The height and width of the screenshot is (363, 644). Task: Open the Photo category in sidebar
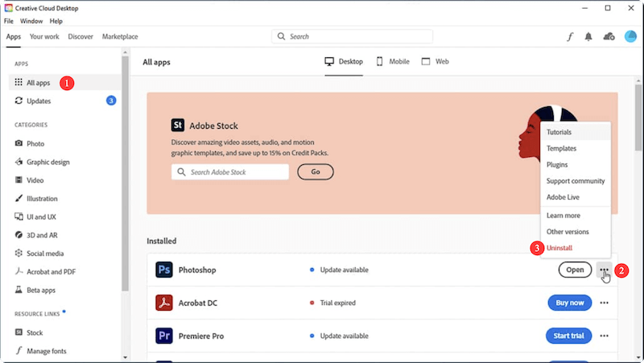[x=35, y=143]
